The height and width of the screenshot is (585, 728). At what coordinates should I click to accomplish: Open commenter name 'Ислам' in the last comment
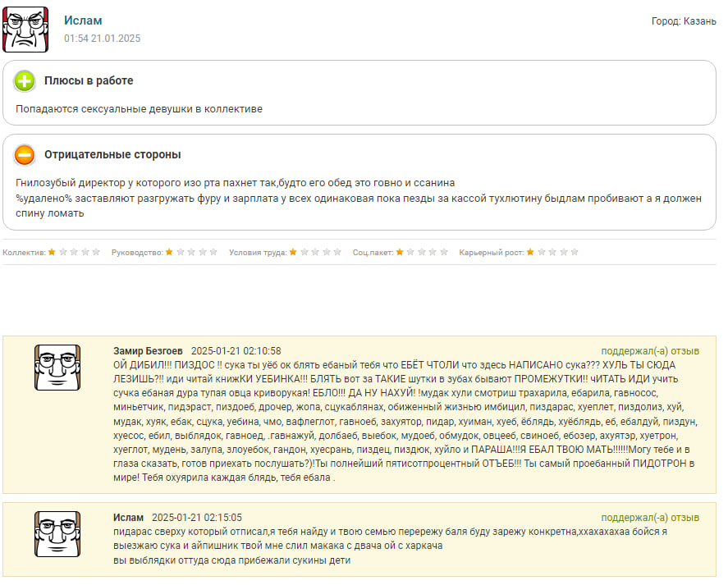pyautogui.click(x=128, y=517)
